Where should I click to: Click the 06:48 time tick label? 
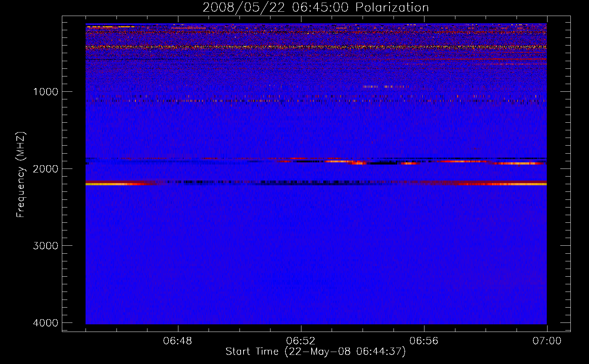178,341
